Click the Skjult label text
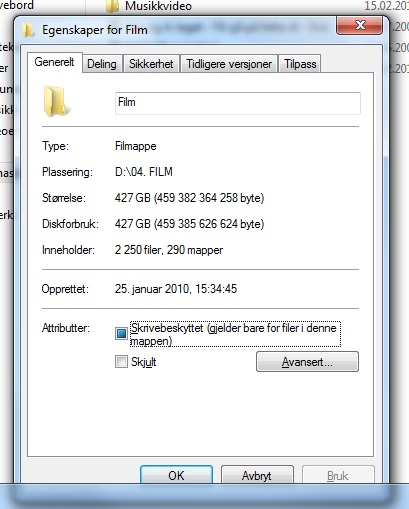Image resolution: width=409 pixels, height=509 pixels. pyautogui.click(x=144, y=362)
